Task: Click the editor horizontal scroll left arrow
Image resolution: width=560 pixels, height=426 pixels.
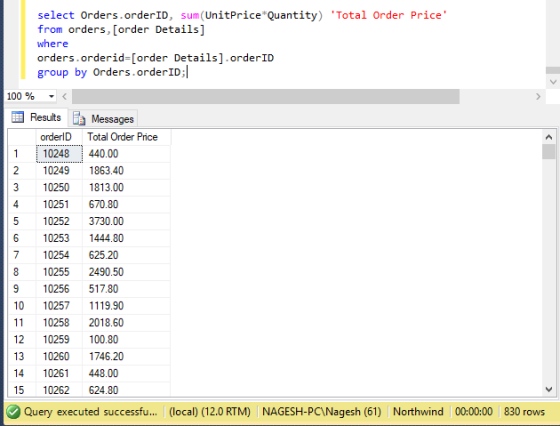Action: [65, 96]
